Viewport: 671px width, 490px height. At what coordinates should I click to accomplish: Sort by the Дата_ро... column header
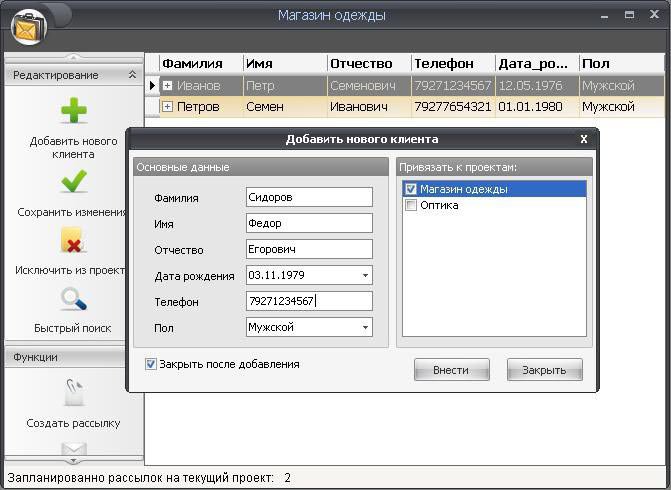coord(537,64)
